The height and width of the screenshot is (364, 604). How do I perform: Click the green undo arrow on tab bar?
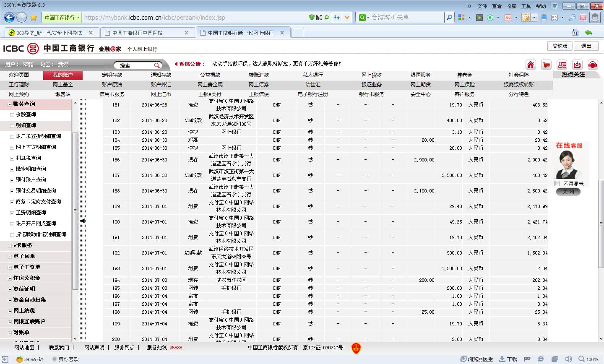click(x=588, y=32)
